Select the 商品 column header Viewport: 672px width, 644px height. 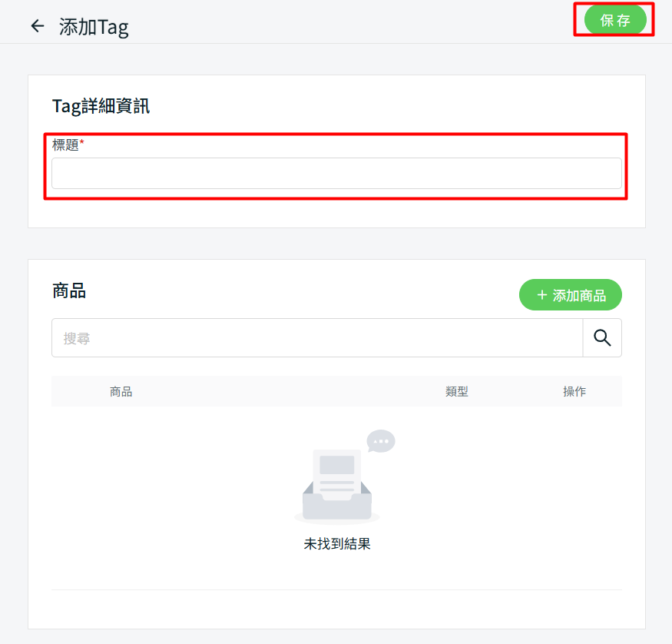pos(121,391)
